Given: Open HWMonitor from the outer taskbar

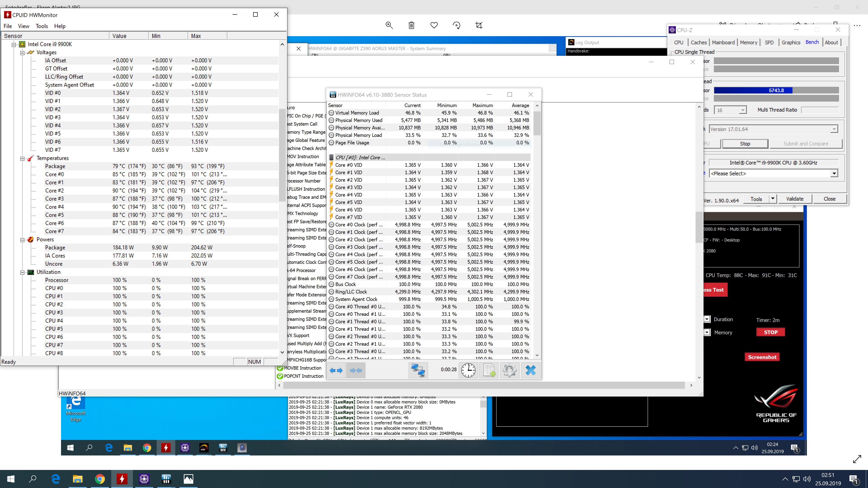Looking at the screenshot, I should pyautogui.click(x=122, y=479).
